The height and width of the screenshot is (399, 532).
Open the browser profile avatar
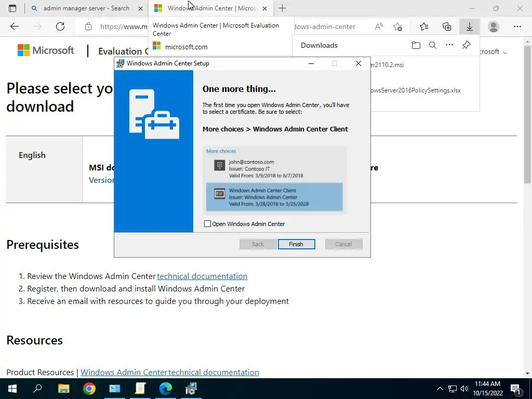(494, 26)
